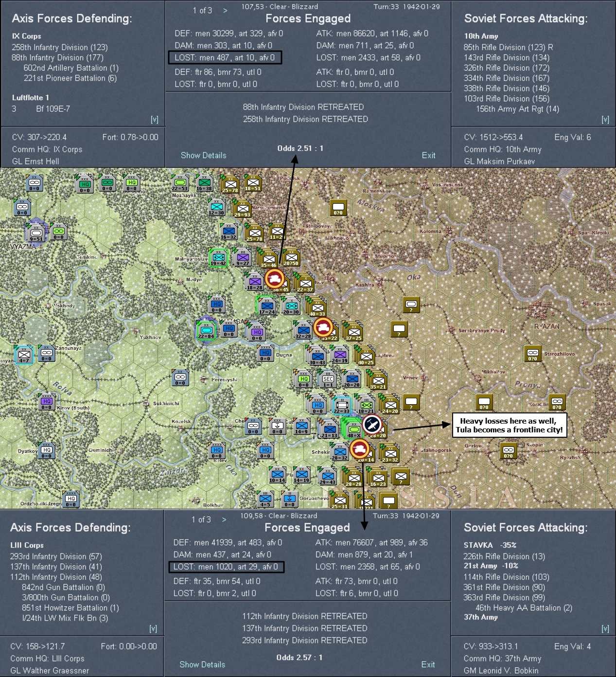
Task: Click the Kolomna town label on map
Action: [x=430, y=232]
